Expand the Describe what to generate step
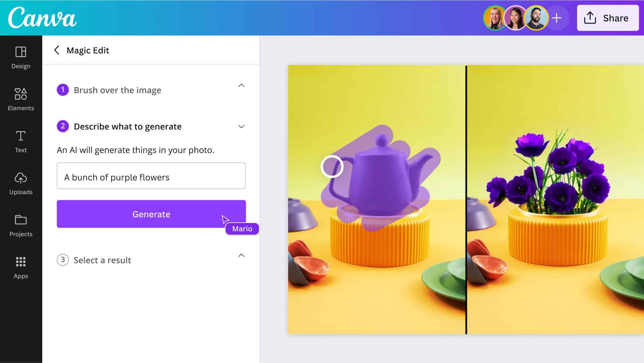This screenshot has height=363, width=644. [241, 127]
